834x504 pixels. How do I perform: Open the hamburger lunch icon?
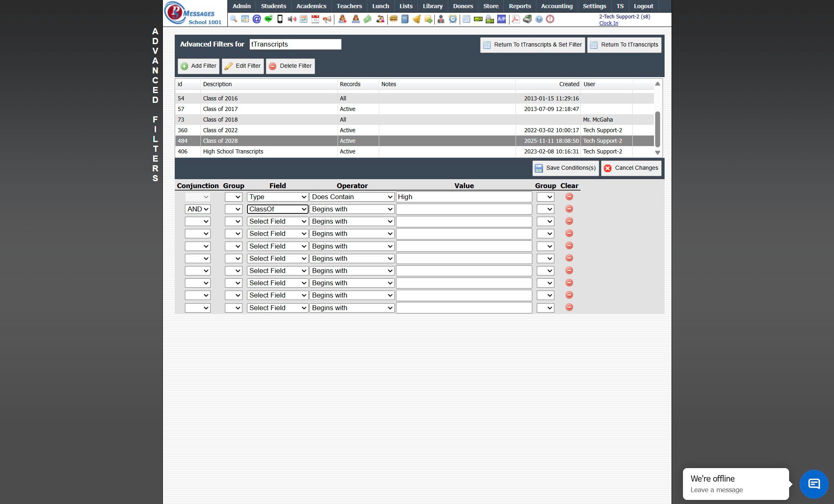tap(394, 19)
